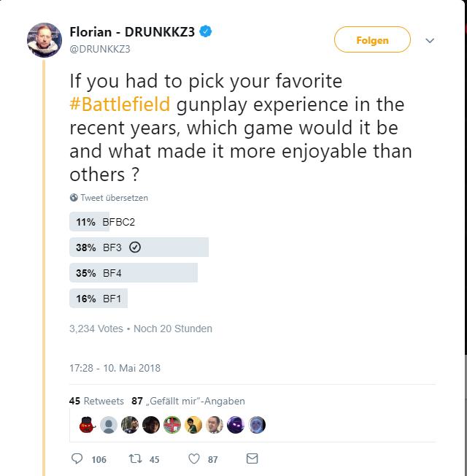This screenshot has height=476, width=467.
Task: Click the red first liker avatar
Action: pos(87,425)
